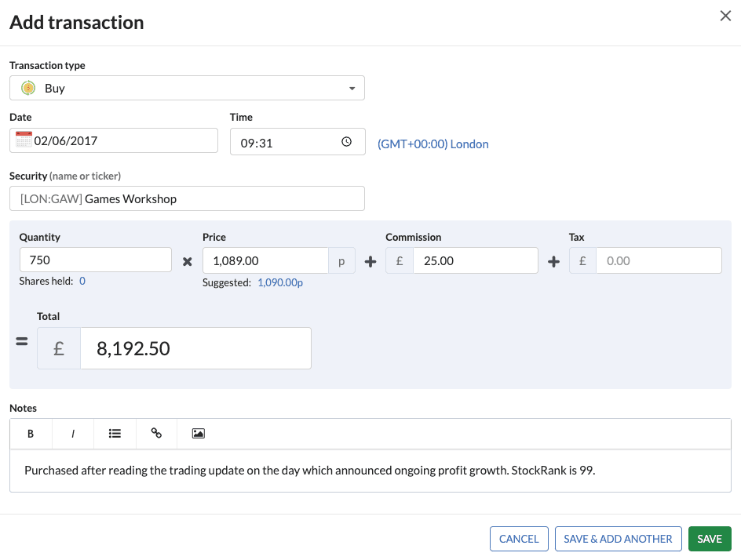Click the insert image icon in Notes
Viewport: 741px width, 560px height.
(x=199, y=433)
